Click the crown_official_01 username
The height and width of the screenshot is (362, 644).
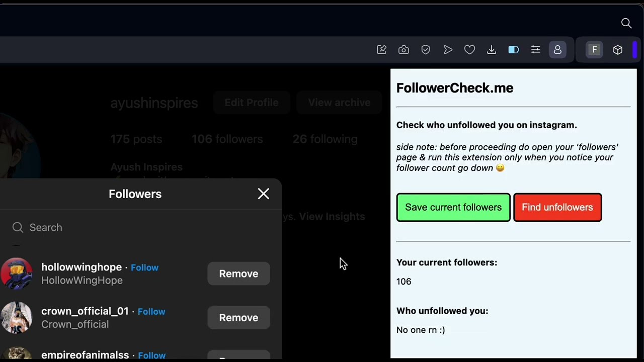coord(85,311)
